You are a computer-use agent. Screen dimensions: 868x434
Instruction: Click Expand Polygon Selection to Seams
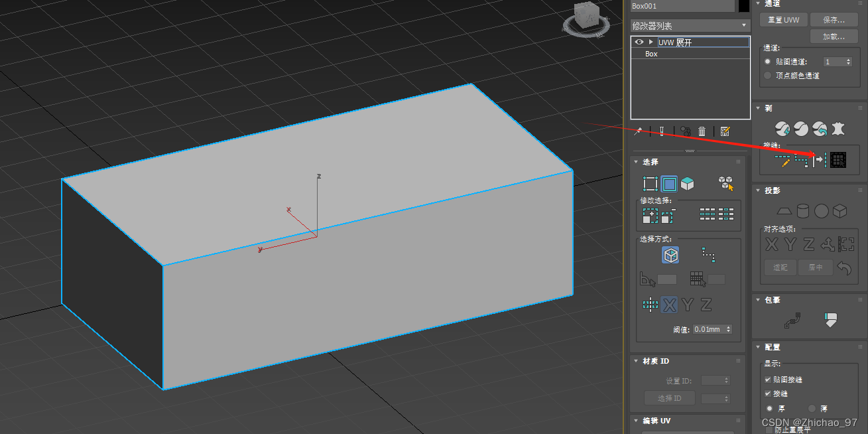pos(839,160)
